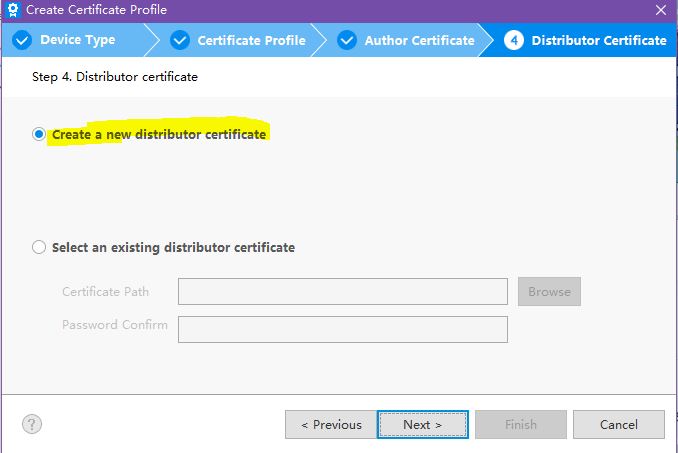Screen dimensions: 678x453
Task: Click the Previous button
Action: tap(331, 424)
